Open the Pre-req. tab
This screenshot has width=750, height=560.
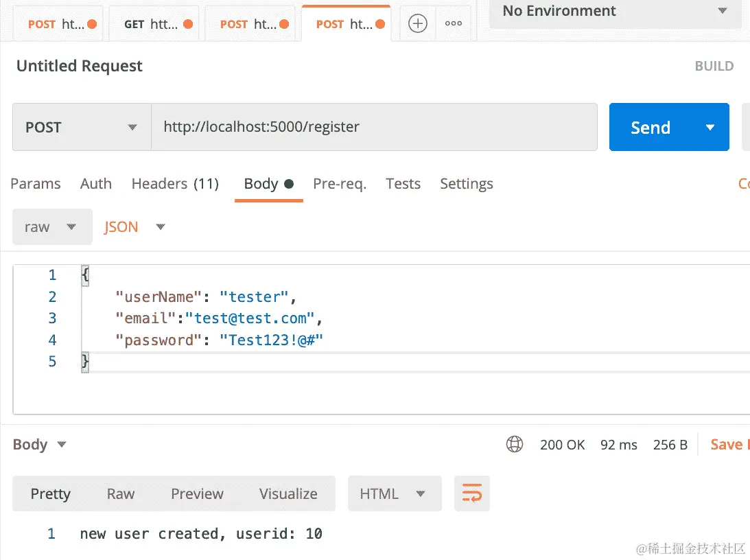pyautogui.click(x=340, y=184)
